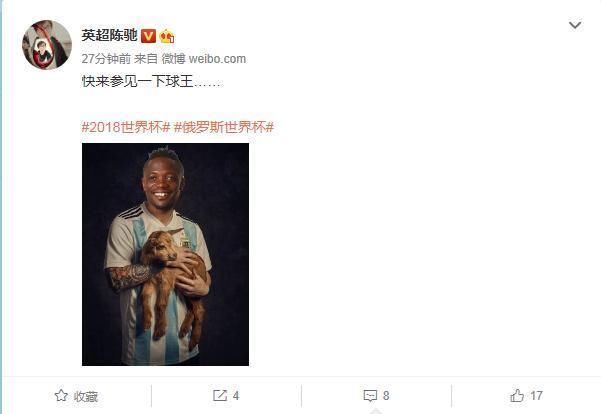Click the comment count 8
Viewport: 601px width, 414px height.
[x=386, y=396]
